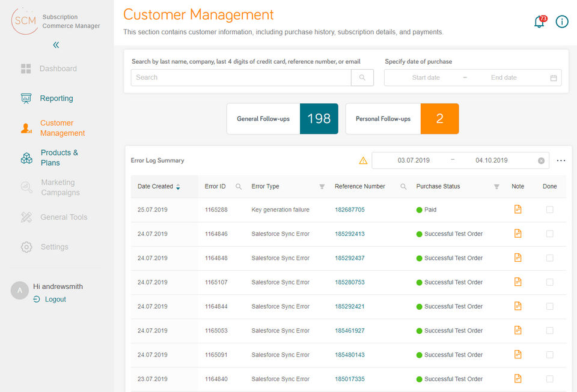Click the Logout link
The height and width of the screenshot is (392, 577).
click(55, 300)
